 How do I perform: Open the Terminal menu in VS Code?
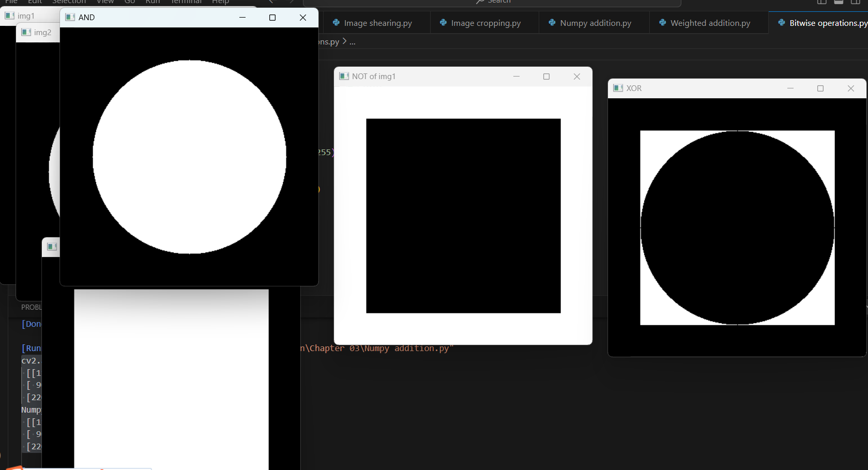(187, 2)
